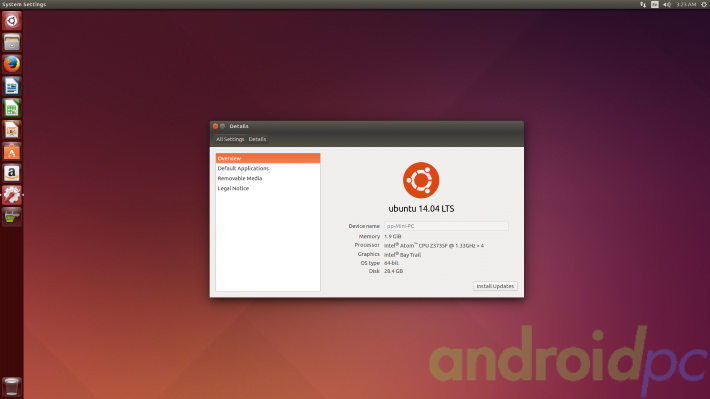This screenshot has width=710, height=399.
Task: Click the Disk value '28.4 GB'
Action: tap(393, 271)
